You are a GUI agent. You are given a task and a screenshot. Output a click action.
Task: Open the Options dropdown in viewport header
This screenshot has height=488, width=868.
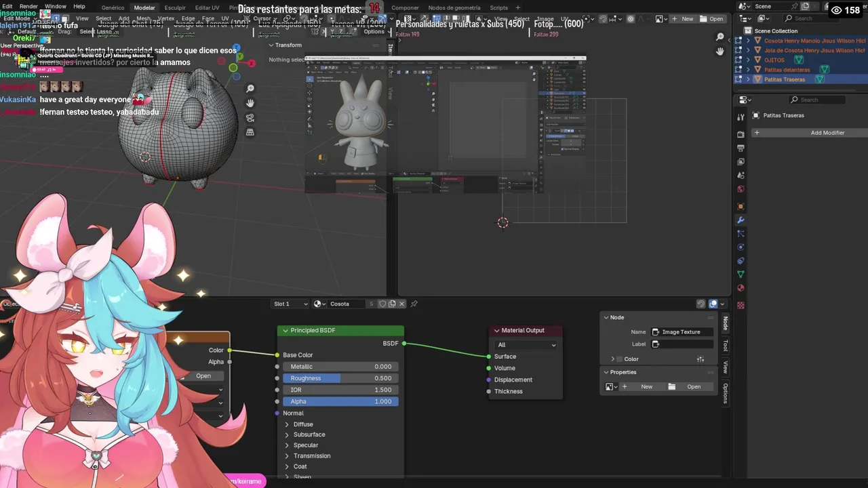click(x=374, y=31)
